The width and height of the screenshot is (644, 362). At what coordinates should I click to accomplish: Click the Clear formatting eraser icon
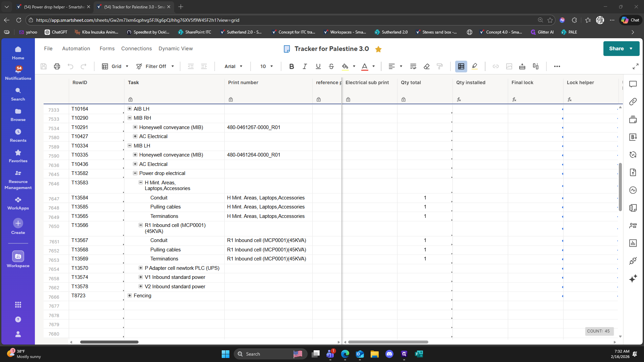pos(426,66)
